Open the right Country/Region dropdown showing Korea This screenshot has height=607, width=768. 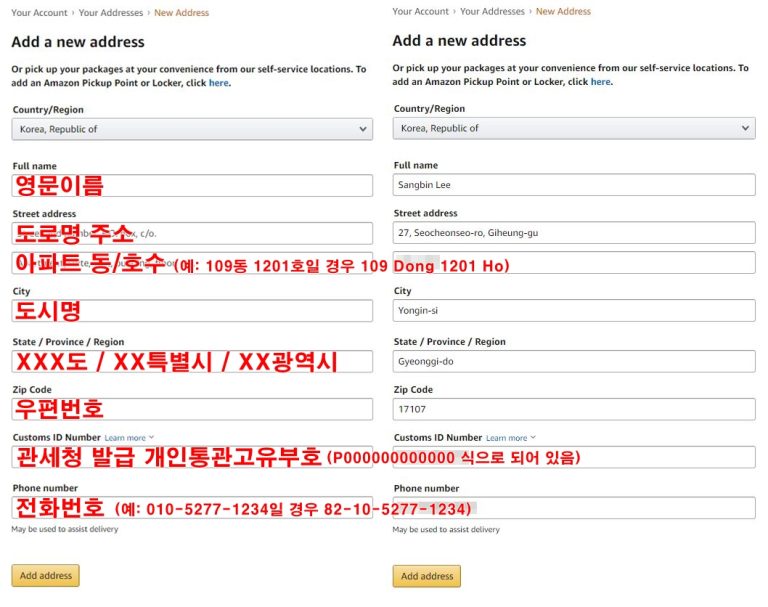point(574,128)
